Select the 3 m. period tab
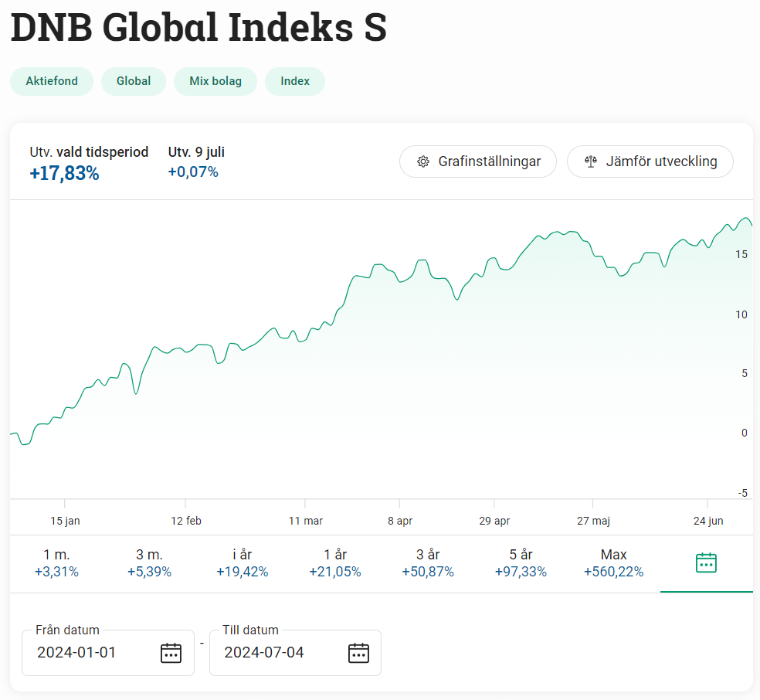The height and width of the screenshot is (700, 760). pos(149,563)
